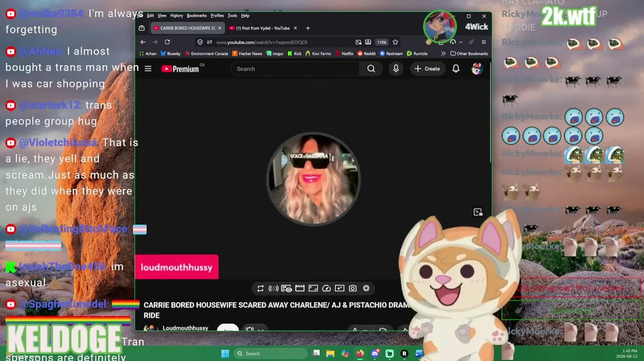644x361 pixels.
Task: Open the Bluesky bookmark
Action: [x=171, y=54]
